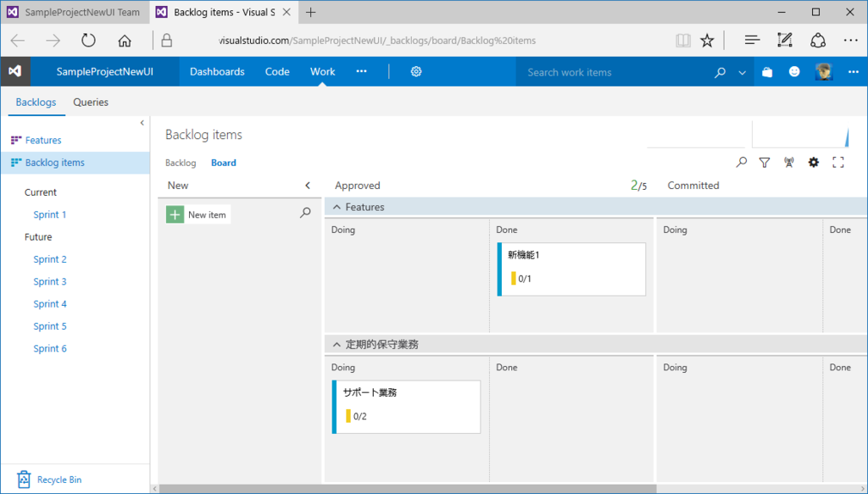Image resolution: width=868 pixels, height=494 pixels.
Task: Open a new browser tab
Action: [x=310, y=12]
